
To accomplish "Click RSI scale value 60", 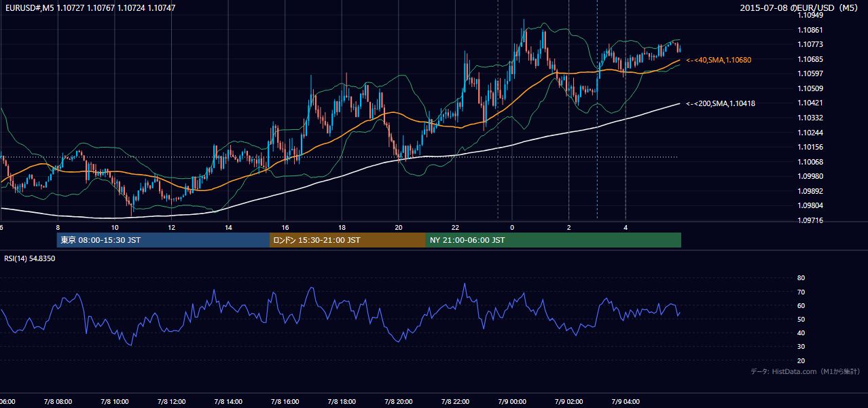I will click(x=801, y=305).
